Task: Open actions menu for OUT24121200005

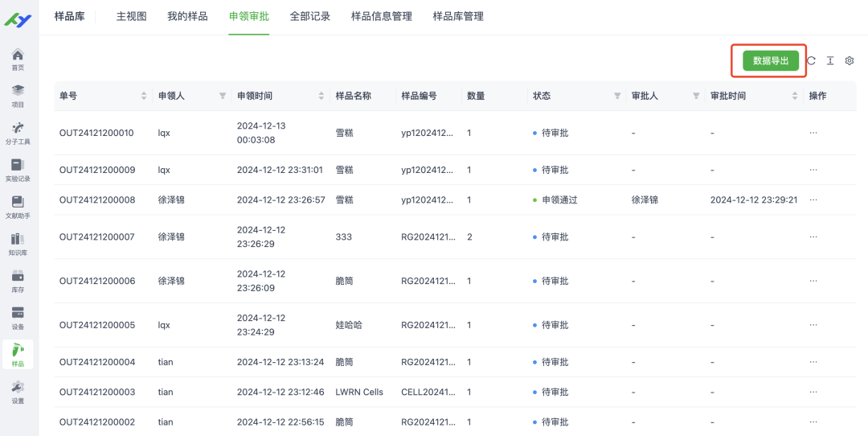Action: click(x=813, y=325)
